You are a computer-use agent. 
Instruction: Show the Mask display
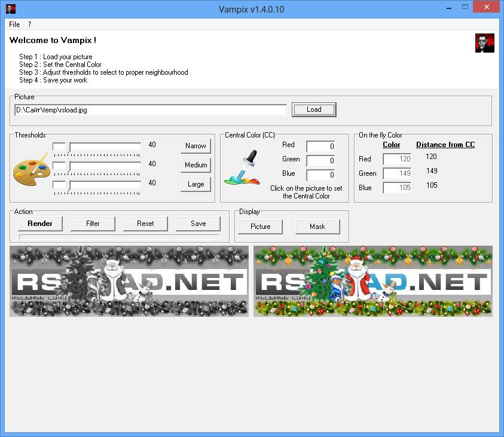point(317,227)
